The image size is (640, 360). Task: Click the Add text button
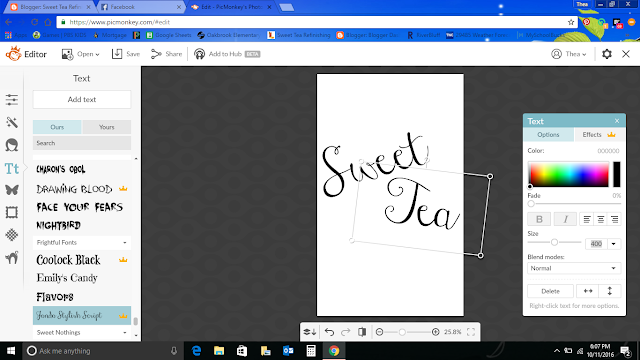(x=82, y=100)
